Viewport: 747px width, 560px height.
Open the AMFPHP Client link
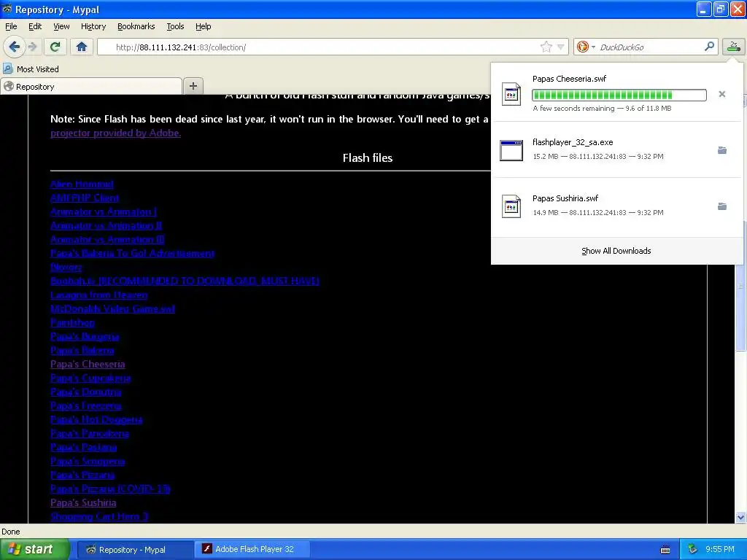pos(85,198)
